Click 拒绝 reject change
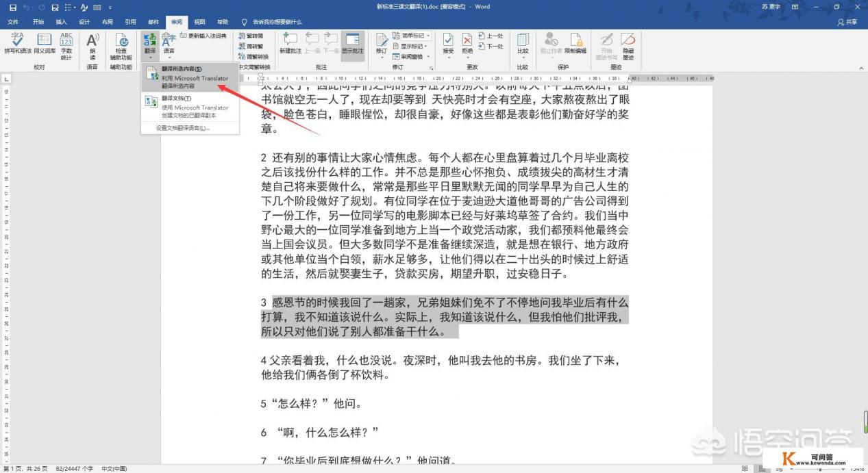The width and height of the screenshot is (868, 473). (467, 43)
